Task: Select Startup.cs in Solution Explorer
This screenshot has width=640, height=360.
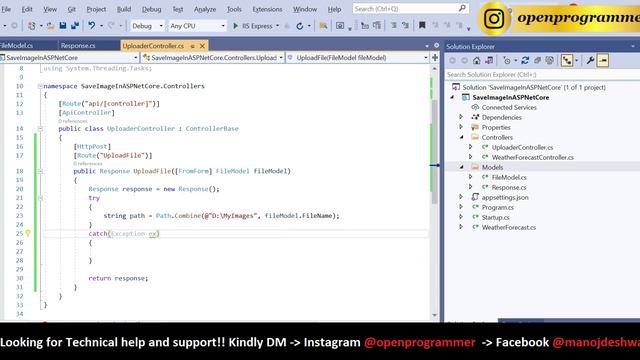Action: click(495, 218)
